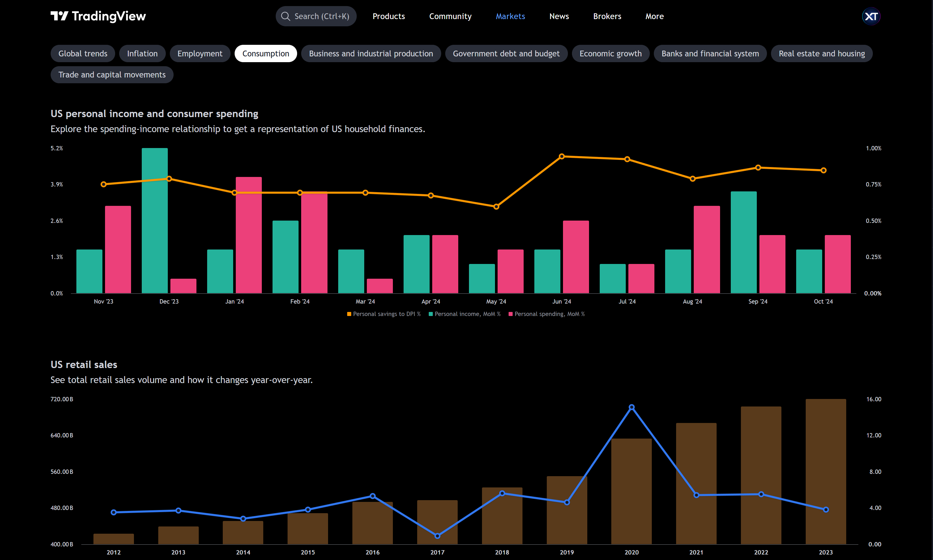933x560 pixels.
Task: Click the Oct '24 savings line point
Action: tap(824, 170)
